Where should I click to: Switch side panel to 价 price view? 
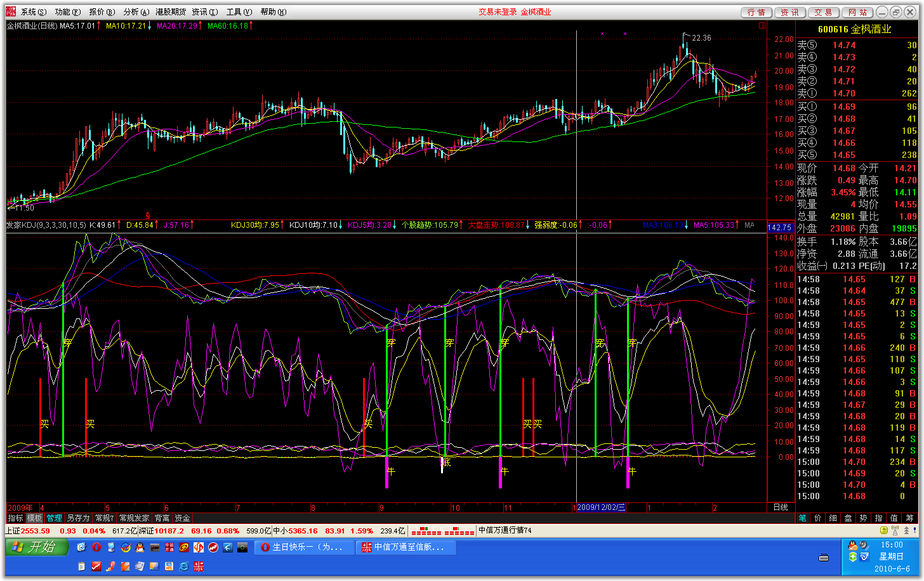(x=818, y=518)
